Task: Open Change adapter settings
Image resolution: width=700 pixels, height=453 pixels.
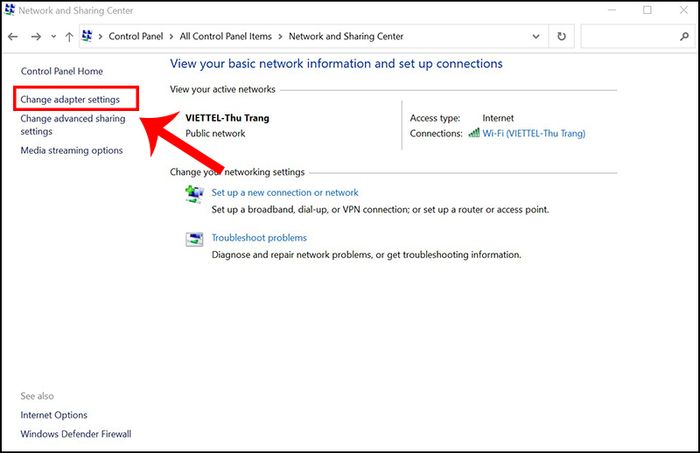Action: pos(70,99)
